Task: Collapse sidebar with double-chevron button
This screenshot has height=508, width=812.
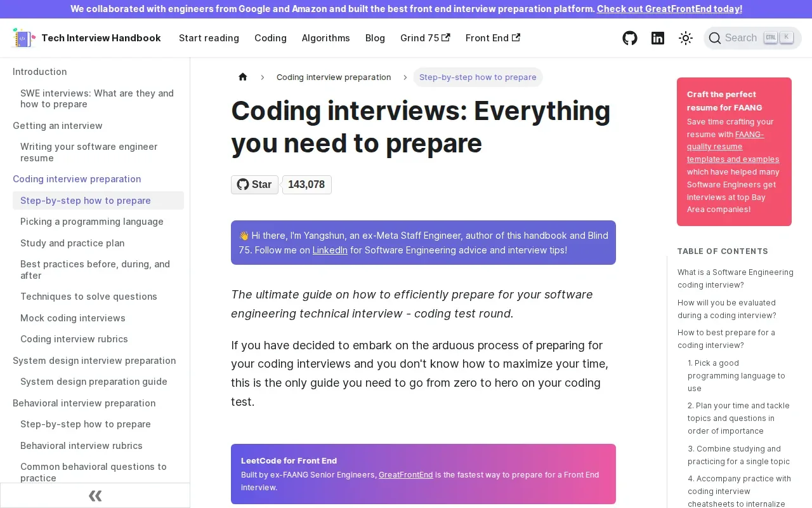Action: click(x=95, y=496)
